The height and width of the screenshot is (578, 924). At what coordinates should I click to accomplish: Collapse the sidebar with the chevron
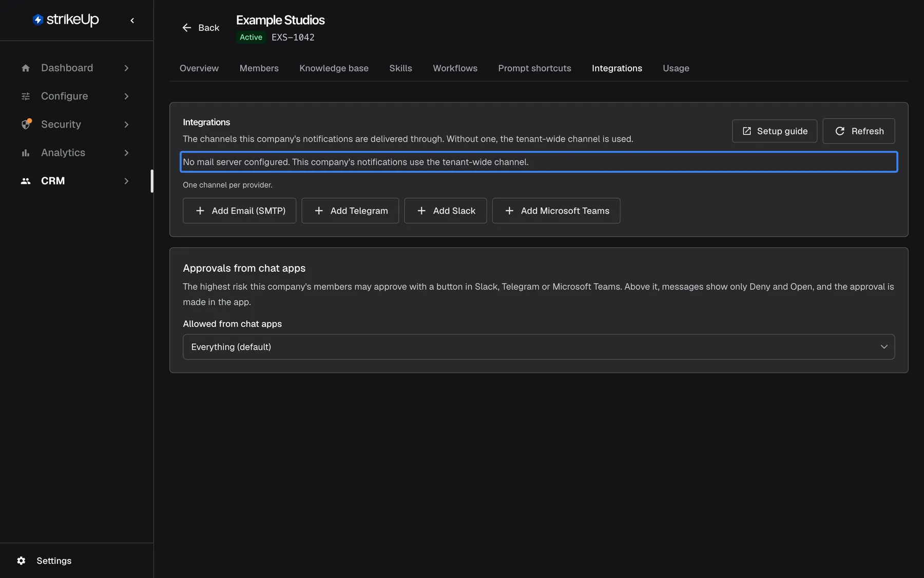coord(132,21)
